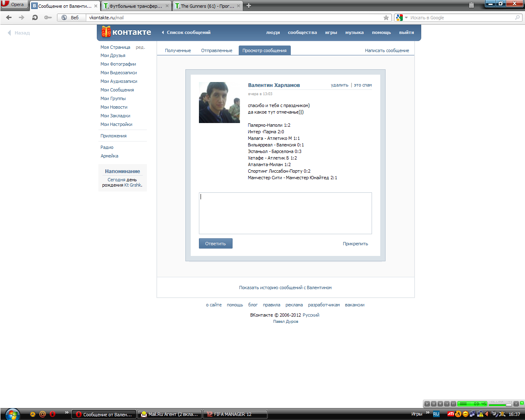Click the ATI tray icon

tap(450, 414)
